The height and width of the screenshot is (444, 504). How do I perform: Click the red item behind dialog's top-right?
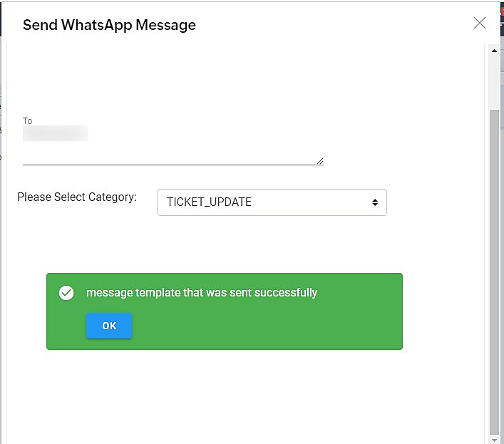point(501,11)
